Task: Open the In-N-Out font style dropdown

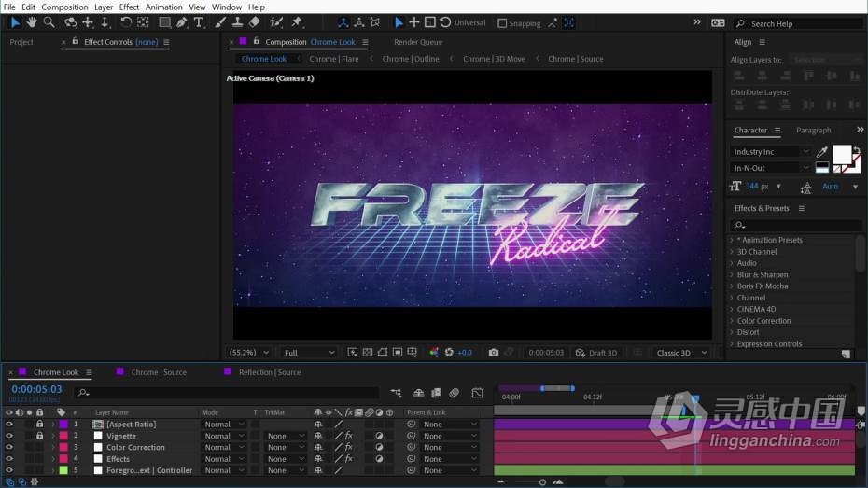Action: pos(771,168)
